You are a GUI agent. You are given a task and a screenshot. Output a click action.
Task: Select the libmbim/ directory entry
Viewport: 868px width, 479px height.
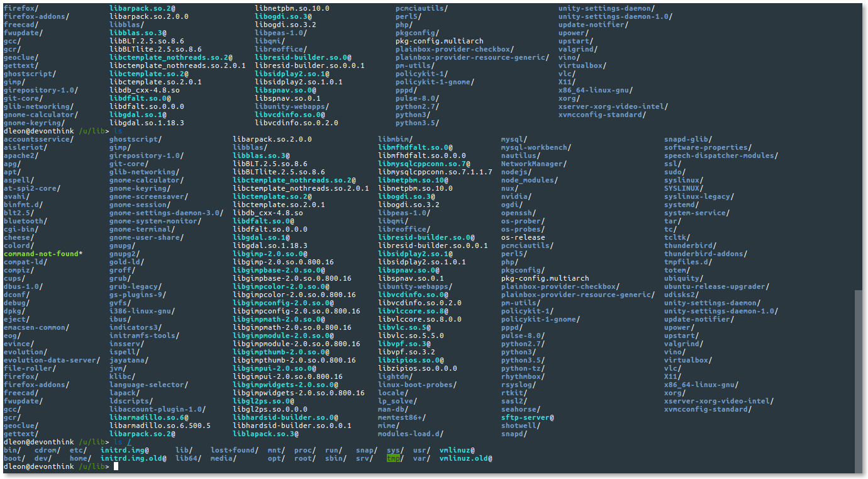(396, 139)
